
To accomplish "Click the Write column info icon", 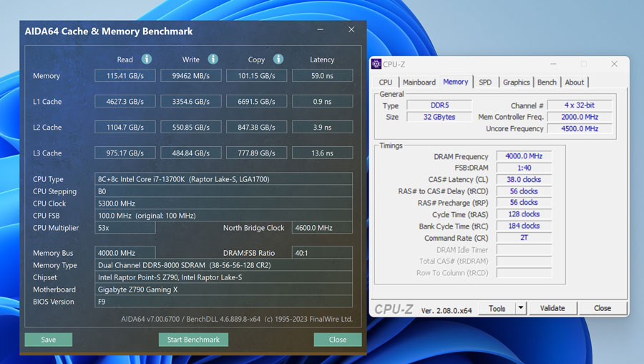I will point(213,59).
